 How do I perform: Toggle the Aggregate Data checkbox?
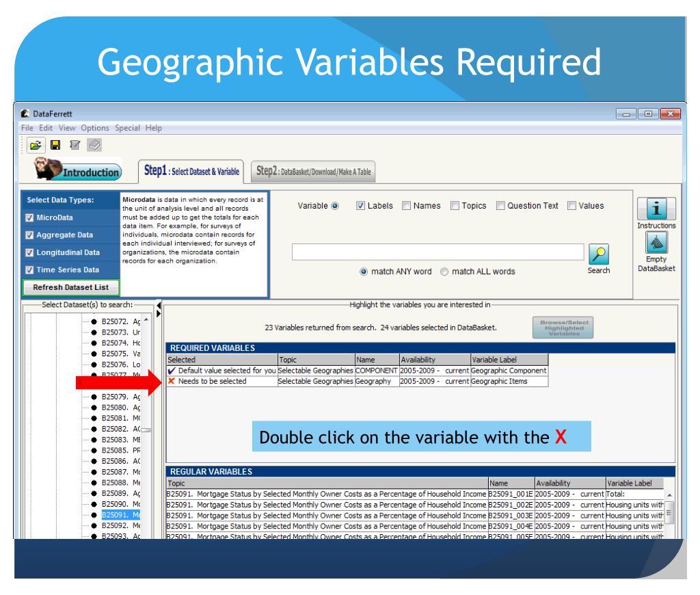click(x=29, y=235)
